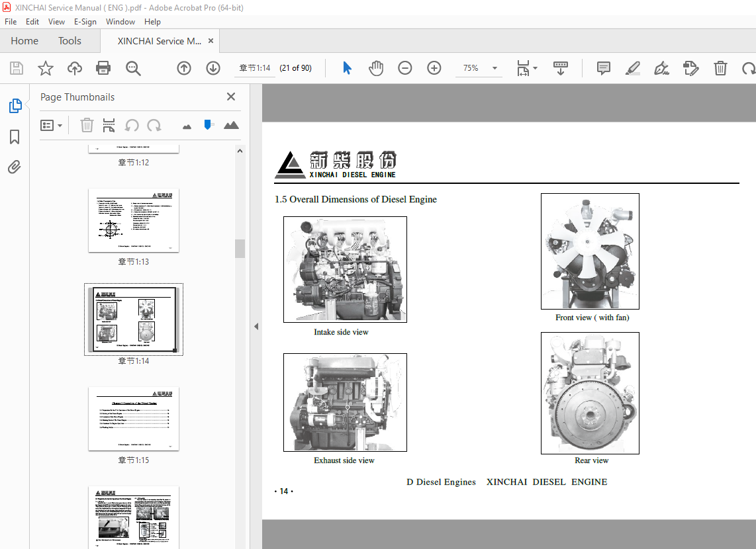
Task: Open Page Thumbnails pane icon in sidebar
Action: 15,105
